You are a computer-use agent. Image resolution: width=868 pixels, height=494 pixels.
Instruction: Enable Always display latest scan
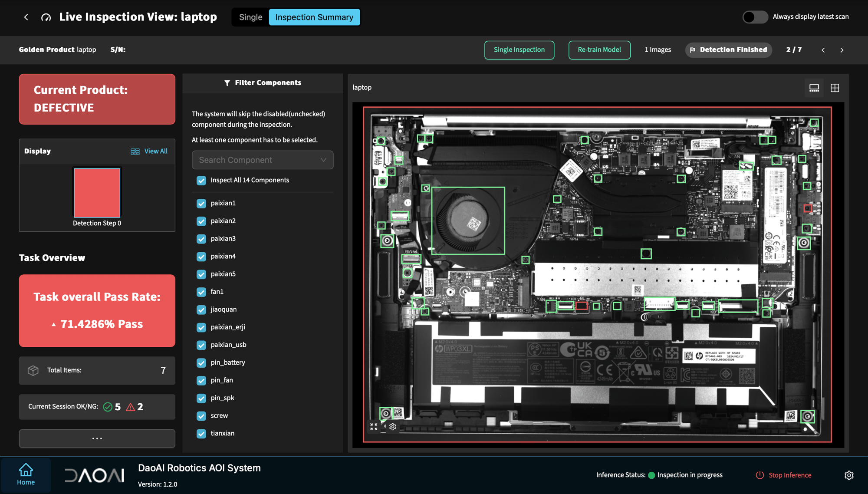coord(755,17)
